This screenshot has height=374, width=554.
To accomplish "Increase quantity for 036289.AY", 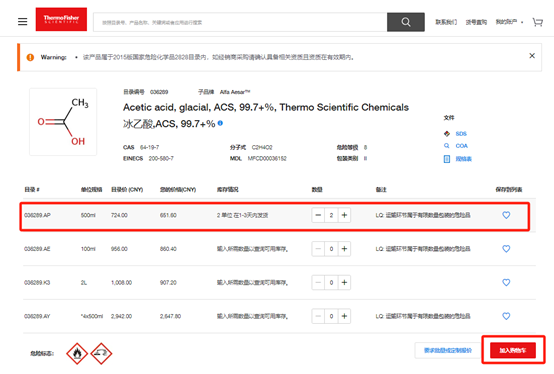I will point(344,316).
